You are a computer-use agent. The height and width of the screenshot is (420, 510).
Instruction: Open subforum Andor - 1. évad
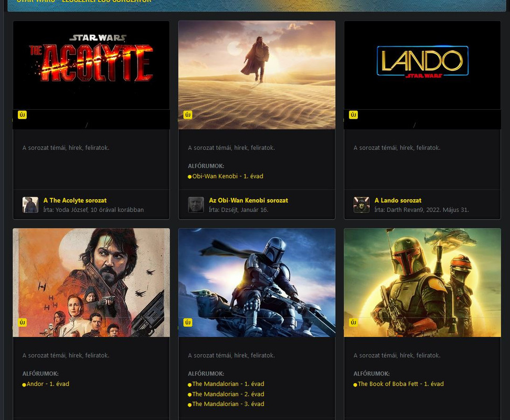(48, 384)
